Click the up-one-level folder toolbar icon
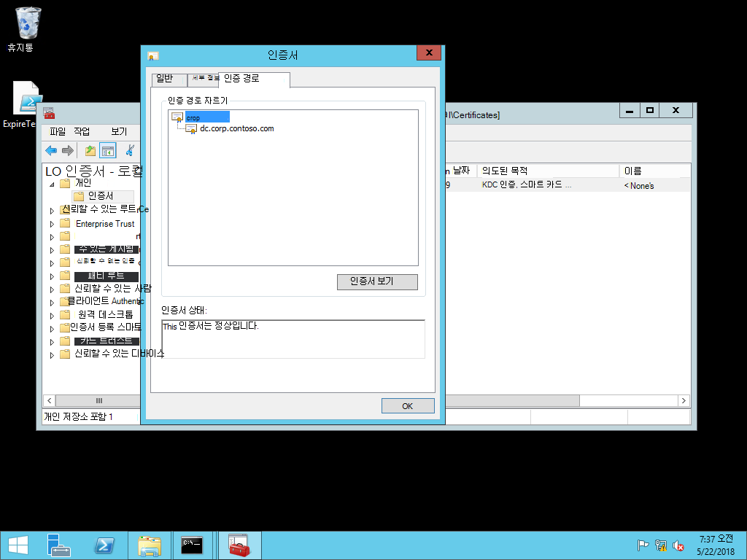Screen dimensions: 747x560 tap(90, 151)
